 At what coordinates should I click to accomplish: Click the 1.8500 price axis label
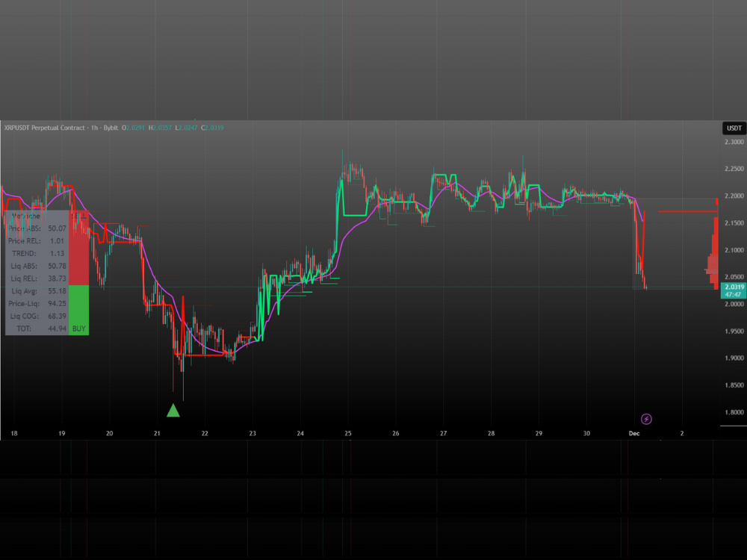(x=734, y=385)
